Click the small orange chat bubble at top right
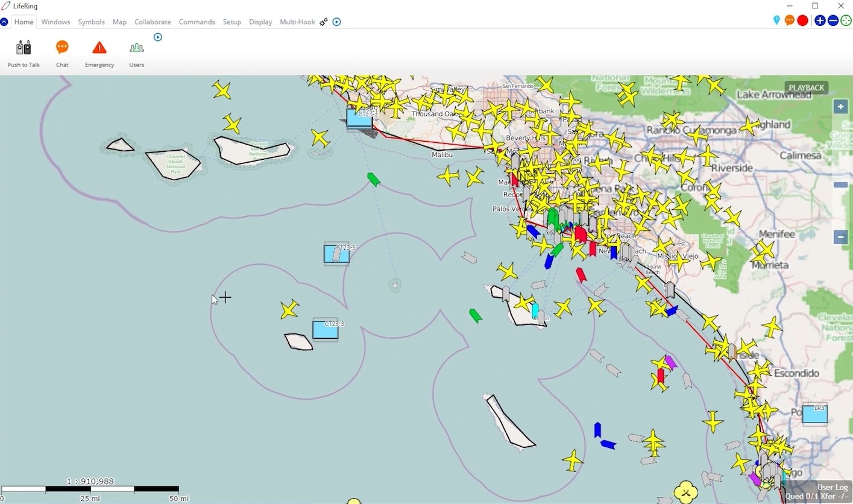 point(790,20)
